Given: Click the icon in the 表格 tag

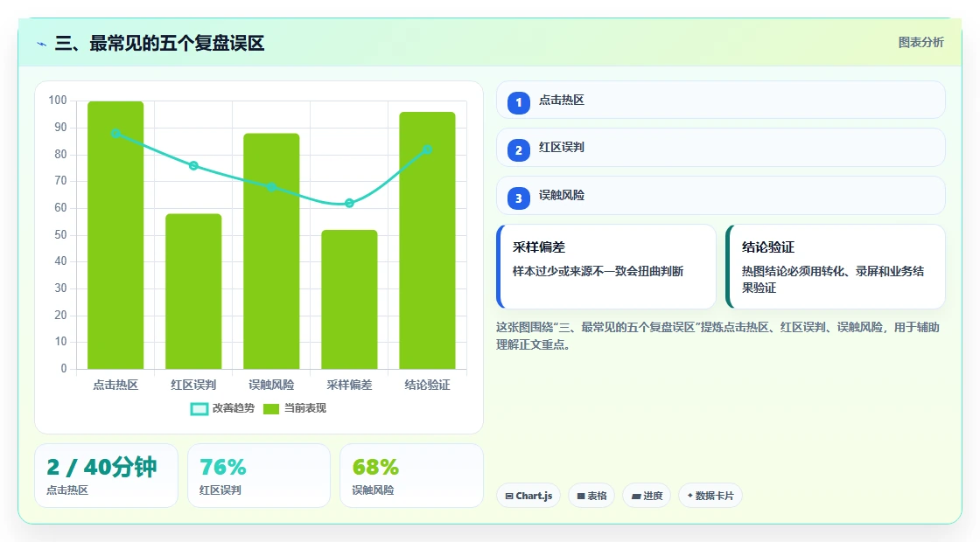Looking at the screenshot, I should coord(581,497).
